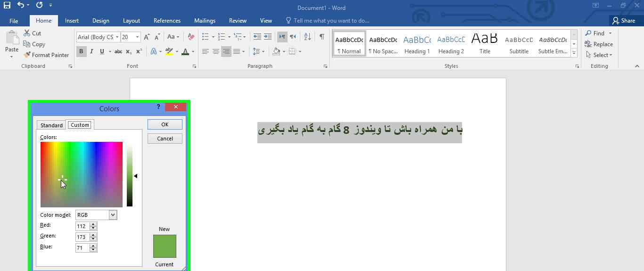Screen dimensions: 644x271
Task: Click the Save icon in the title bar
Action: pyautogui.click(x=7, y=6)
